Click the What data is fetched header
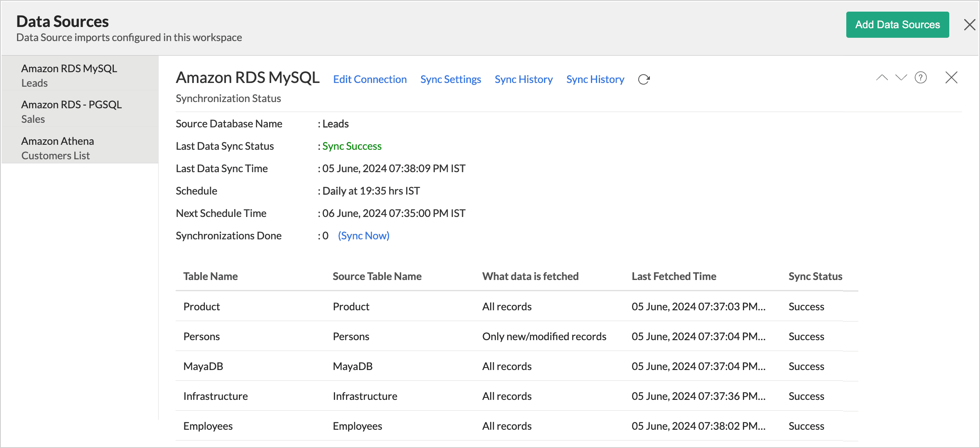 coord(530,276)
